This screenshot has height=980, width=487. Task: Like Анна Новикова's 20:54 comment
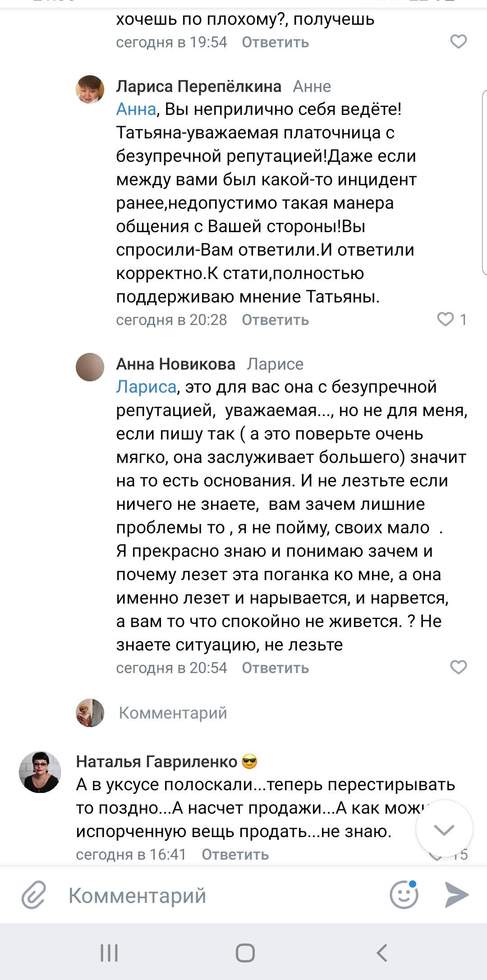458,667
